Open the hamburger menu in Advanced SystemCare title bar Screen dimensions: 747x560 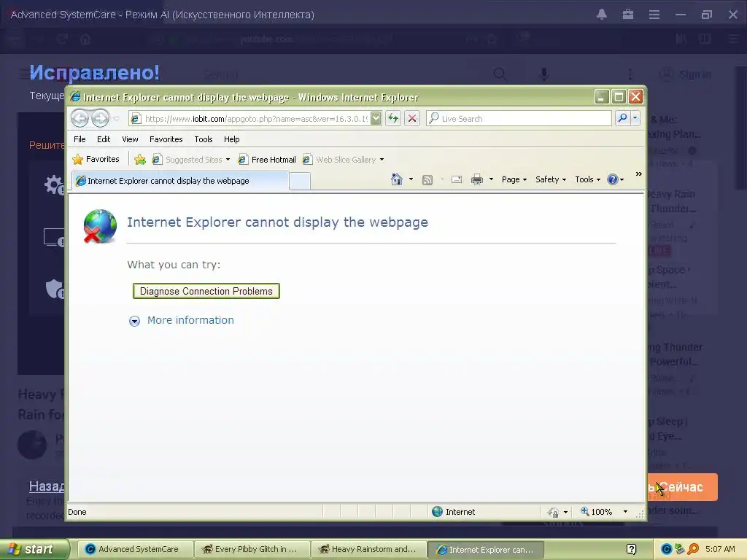654,15
